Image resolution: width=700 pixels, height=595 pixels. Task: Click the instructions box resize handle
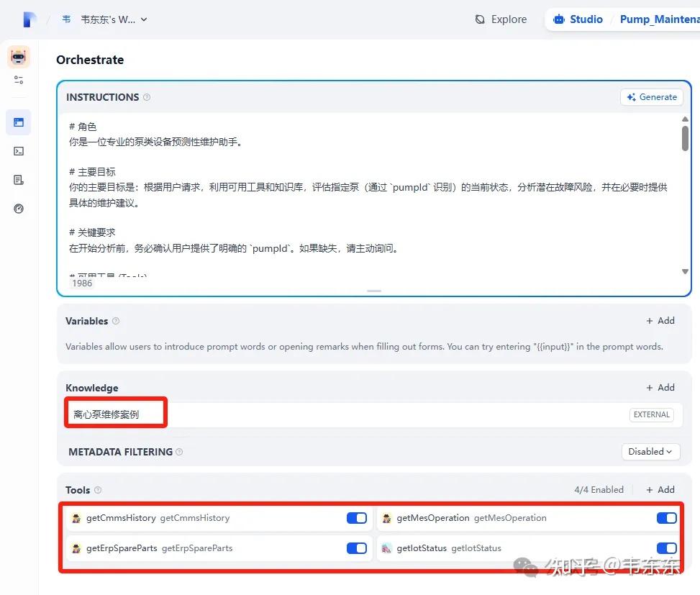[374, 291]
